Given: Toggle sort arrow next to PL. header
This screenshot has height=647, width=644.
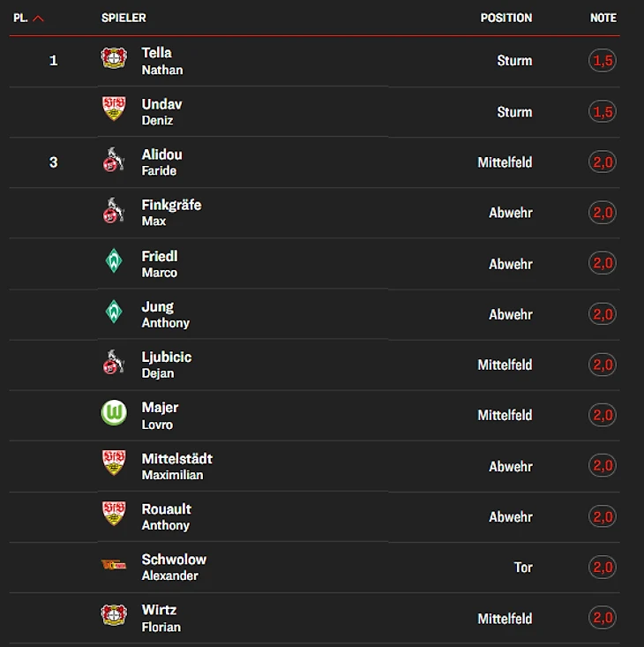Looking at the screenshot, I should [38, 19].
